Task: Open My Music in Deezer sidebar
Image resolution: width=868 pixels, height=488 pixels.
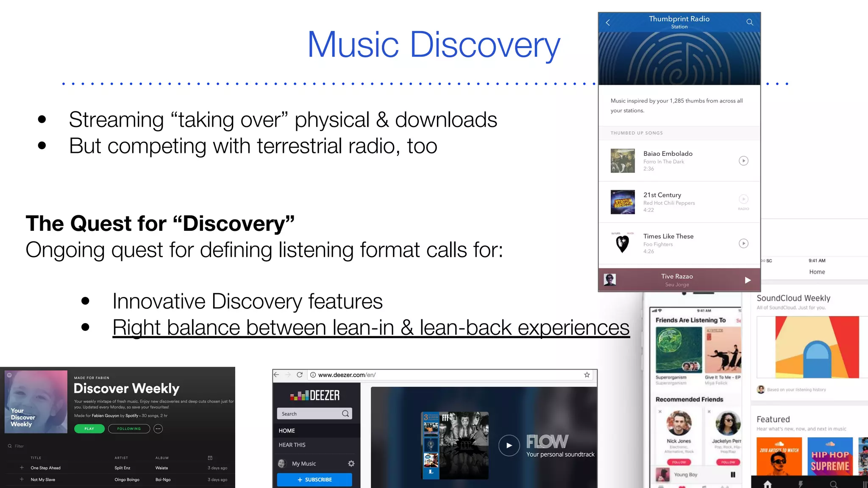Action: (304, 464)
